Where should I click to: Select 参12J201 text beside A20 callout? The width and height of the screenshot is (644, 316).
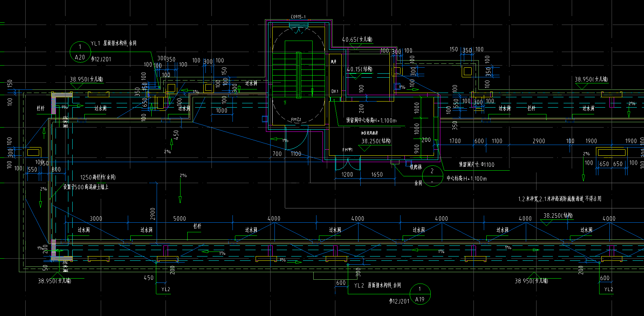[101, 59]
